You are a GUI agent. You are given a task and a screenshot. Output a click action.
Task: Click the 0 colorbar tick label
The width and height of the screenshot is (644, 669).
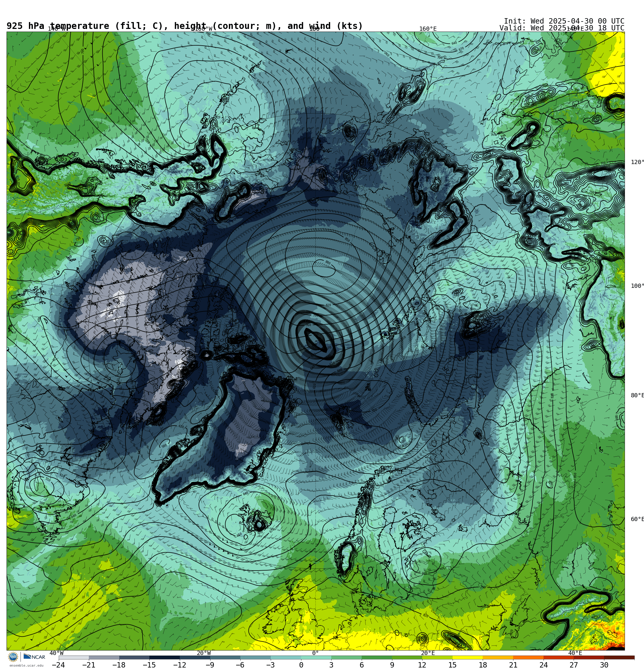coord(301,665)
